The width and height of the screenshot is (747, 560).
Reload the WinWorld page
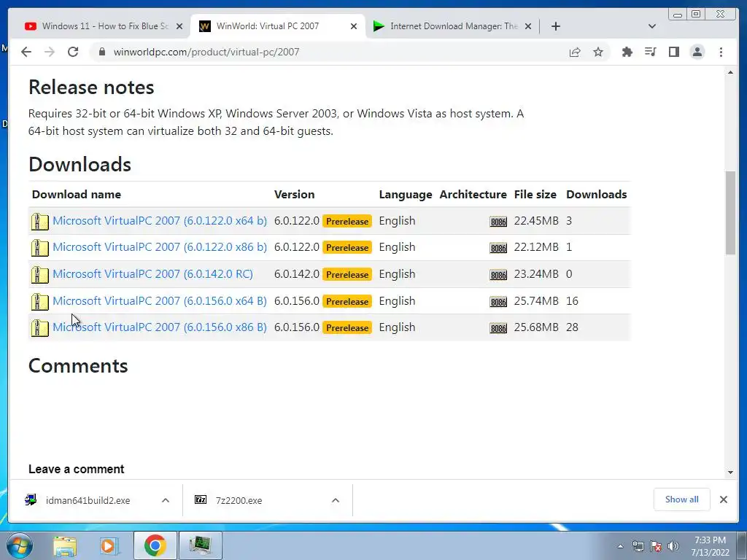pyautogui.click(x=73, y=52)
